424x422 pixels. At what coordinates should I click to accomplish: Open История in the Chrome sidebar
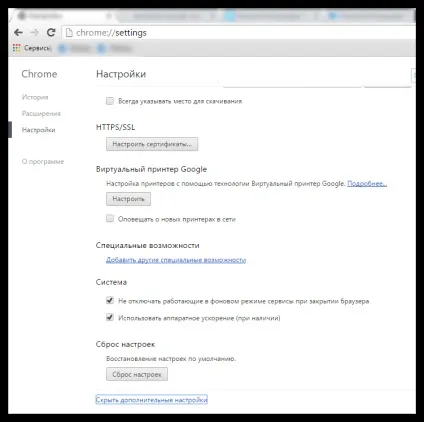click(35, 97)
